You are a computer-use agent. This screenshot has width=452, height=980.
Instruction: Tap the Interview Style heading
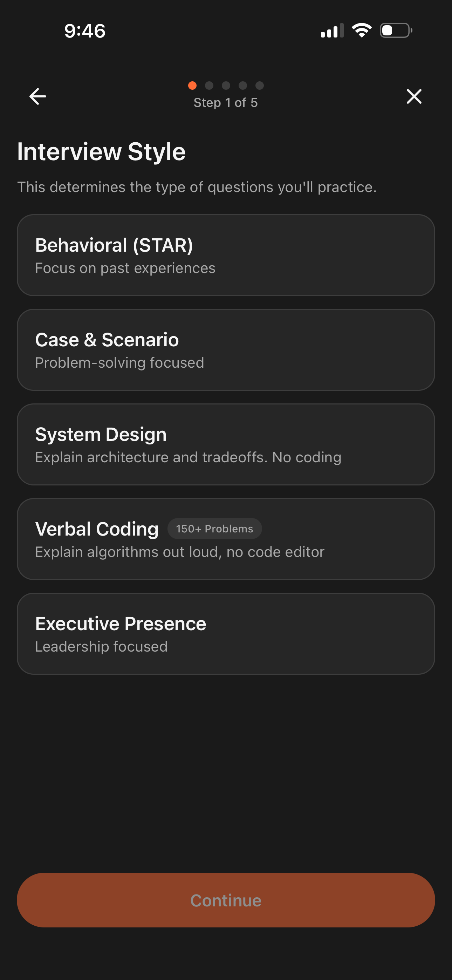pyautogui.click(x=101, y=152)
